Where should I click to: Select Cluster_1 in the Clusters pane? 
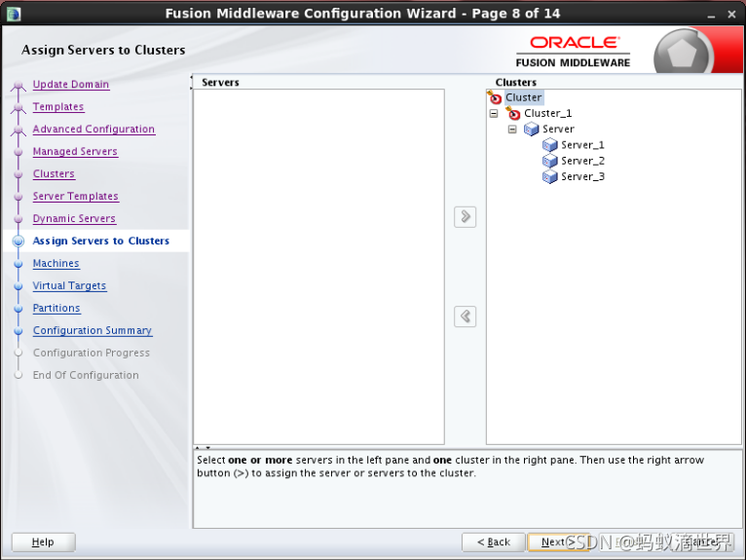coord(547,113)
